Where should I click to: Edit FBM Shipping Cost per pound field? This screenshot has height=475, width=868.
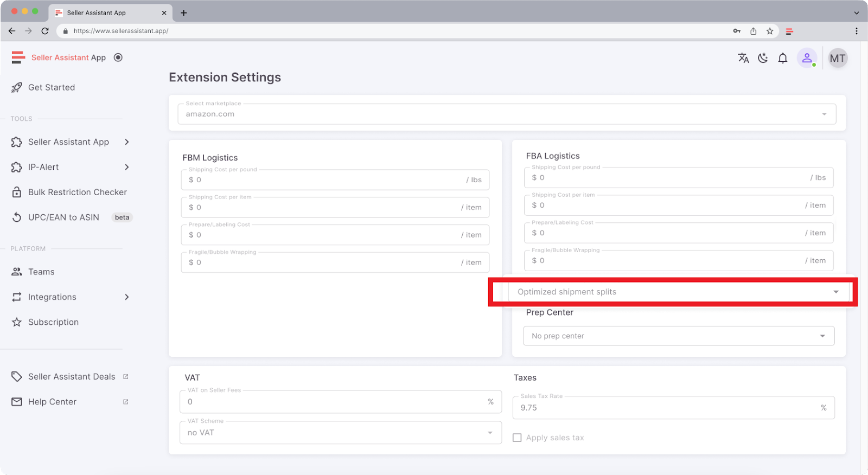(335, 180)
